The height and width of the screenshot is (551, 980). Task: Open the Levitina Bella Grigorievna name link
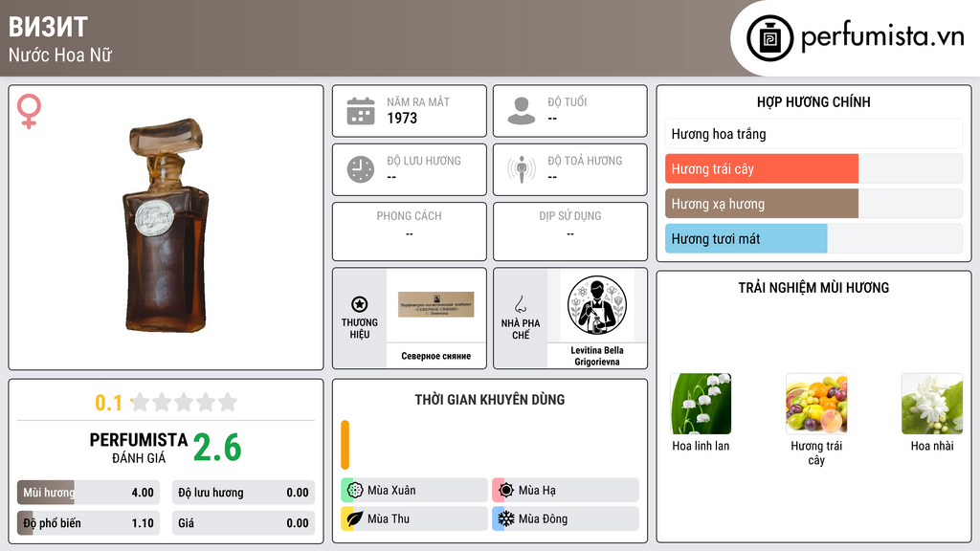pos(597,356)
